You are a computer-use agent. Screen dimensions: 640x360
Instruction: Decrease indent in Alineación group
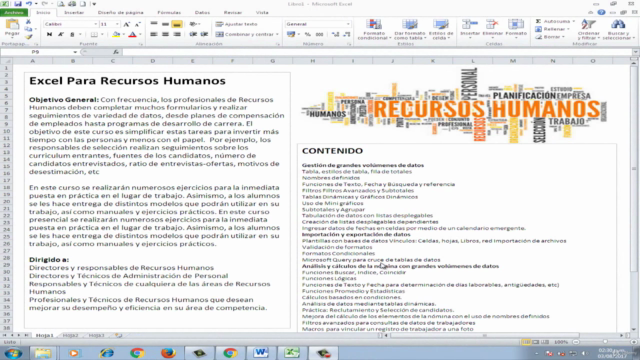point(193,34)
